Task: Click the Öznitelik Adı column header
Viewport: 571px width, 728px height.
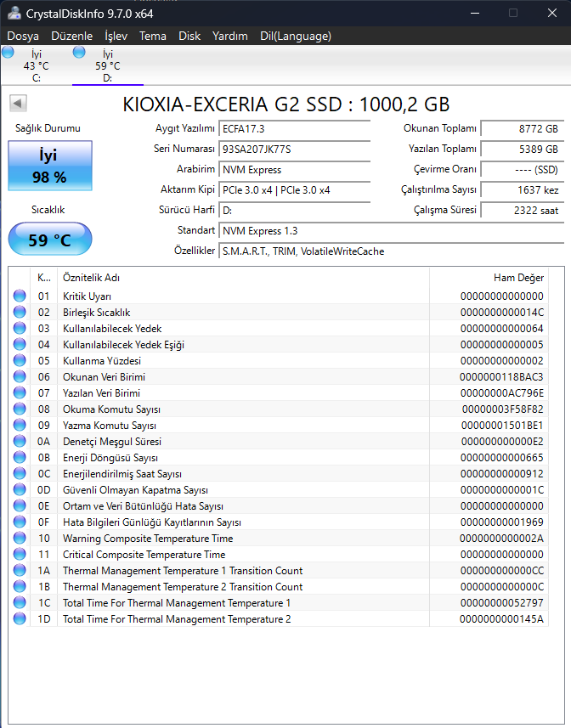Action: point(243,278)
